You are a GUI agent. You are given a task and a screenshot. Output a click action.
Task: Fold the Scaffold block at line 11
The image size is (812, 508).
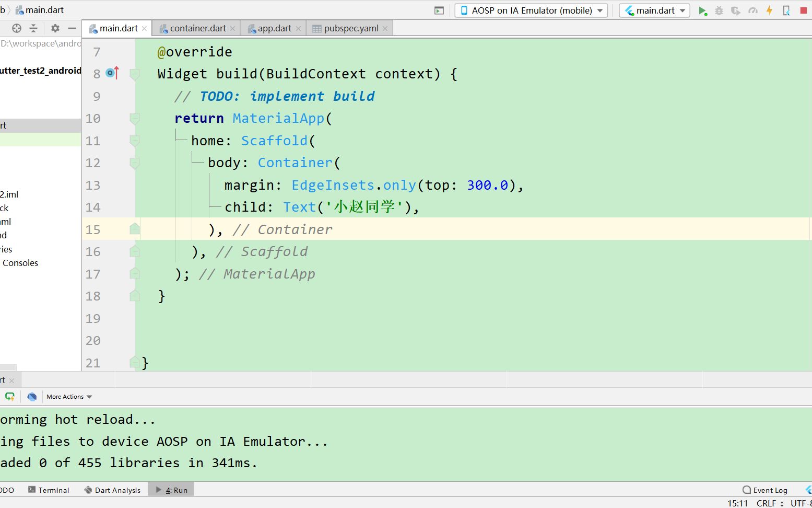(x=135, y=141)
